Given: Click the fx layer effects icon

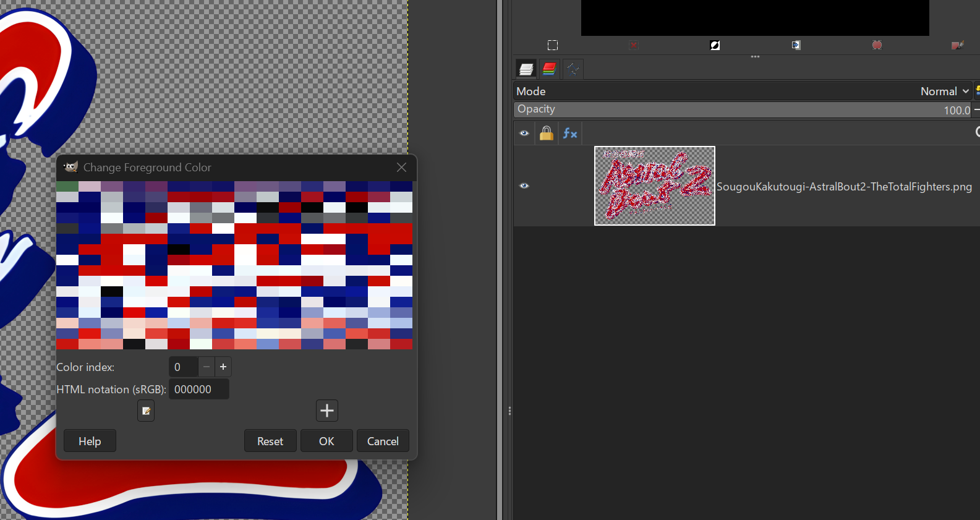Looking at the screenshot, I should click(x=570, y=133).
